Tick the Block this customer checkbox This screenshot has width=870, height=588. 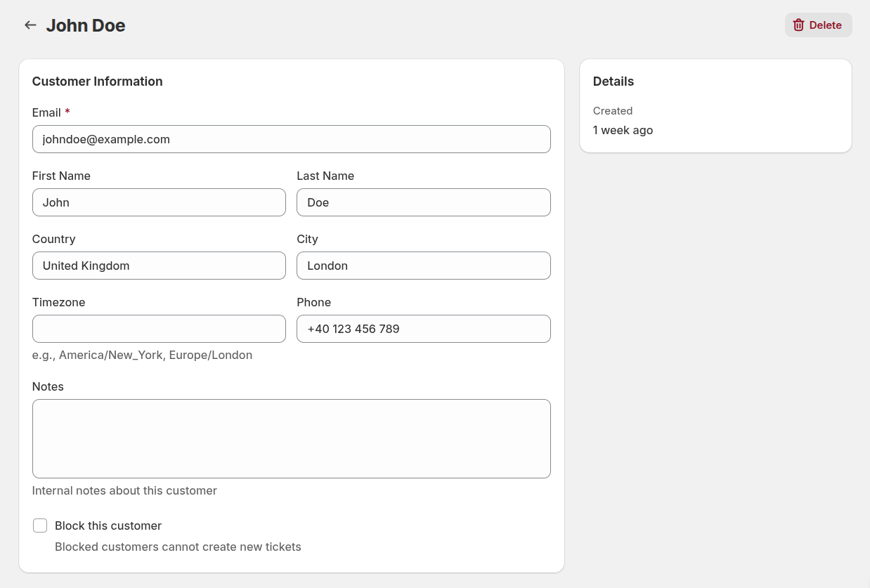coord(40,525)
